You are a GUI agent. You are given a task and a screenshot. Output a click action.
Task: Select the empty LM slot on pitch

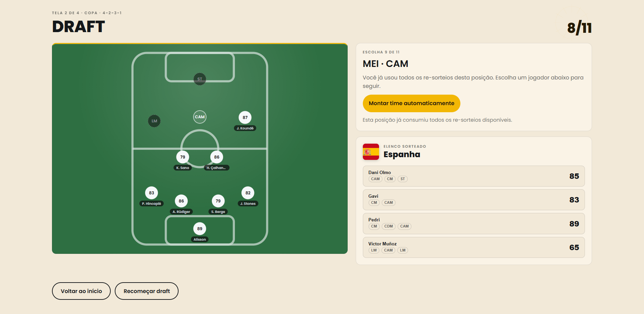point(154,121)
